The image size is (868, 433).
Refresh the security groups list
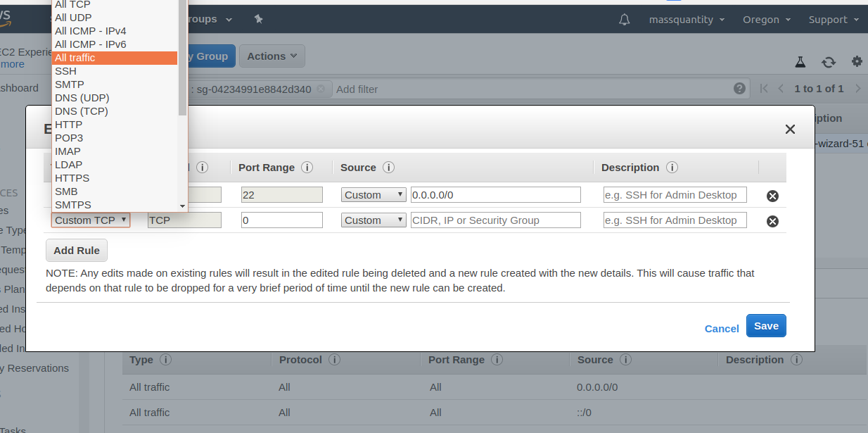coord(829,62)
